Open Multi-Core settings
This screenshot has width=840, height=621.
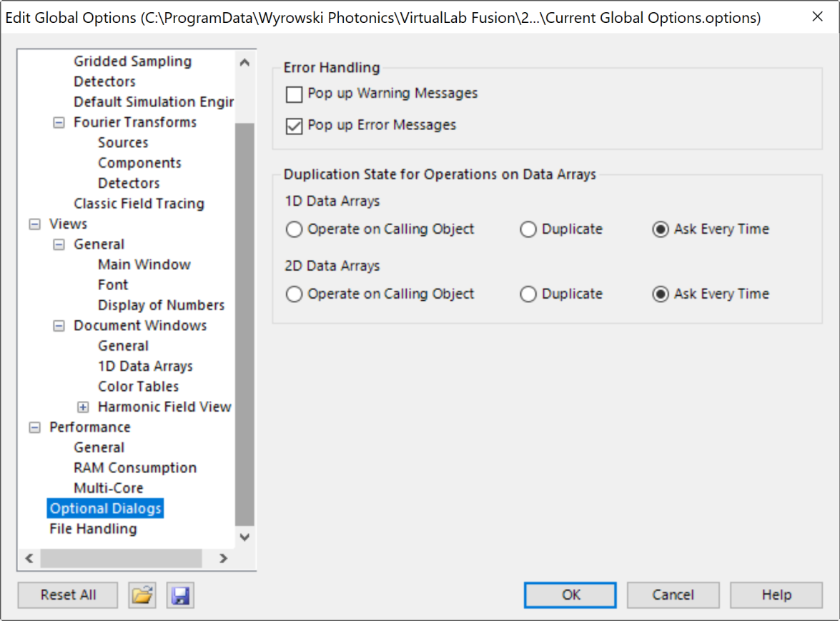click(108, 488)
